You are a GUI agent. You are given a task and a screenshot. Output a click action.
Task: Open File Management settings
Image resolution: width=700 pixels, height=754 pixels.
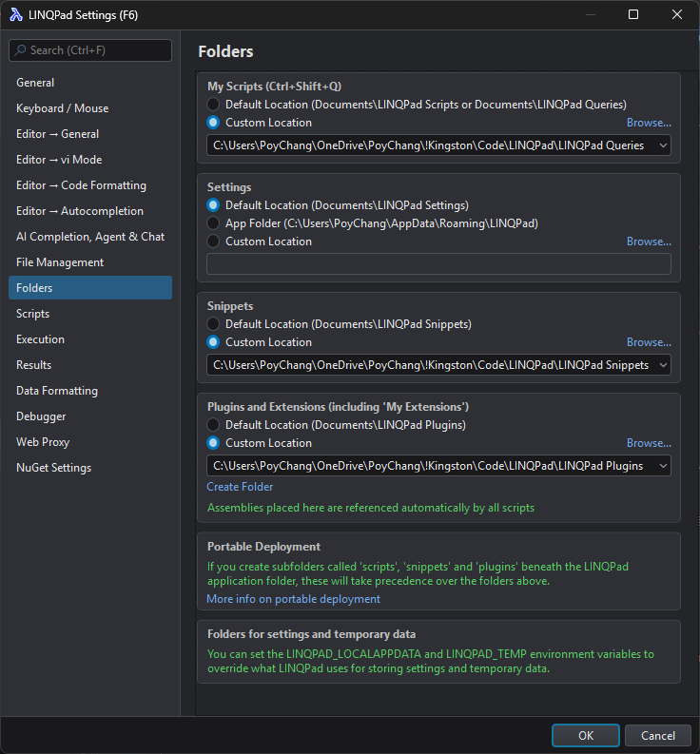[x=90, y=262]
